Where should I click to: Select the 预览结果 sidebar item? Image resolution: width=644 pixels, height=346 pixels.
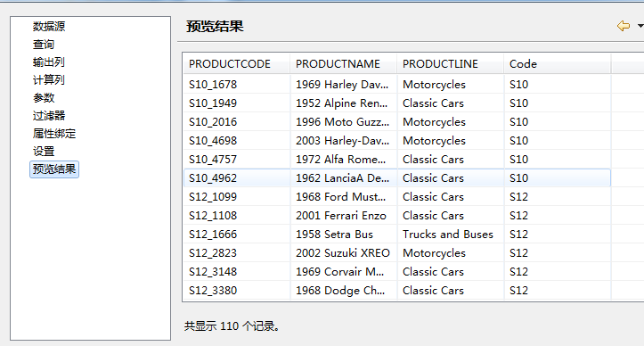[x=54, y=169]
